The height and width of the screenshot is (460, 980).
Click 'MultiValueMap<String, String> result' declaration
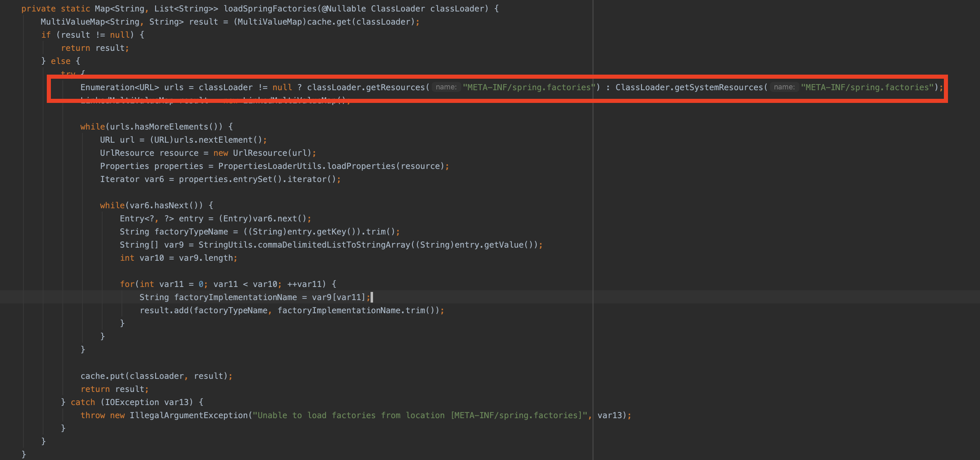click(x=129, y=22)
